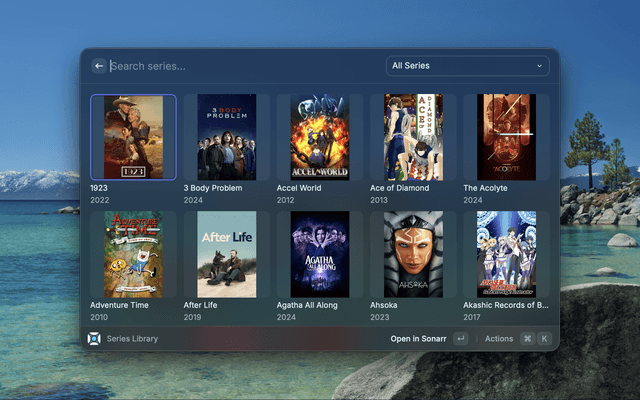The height and width of the screenshot is (400, 640).
Task: Click the Command key icon
Action: pos(527,339)
